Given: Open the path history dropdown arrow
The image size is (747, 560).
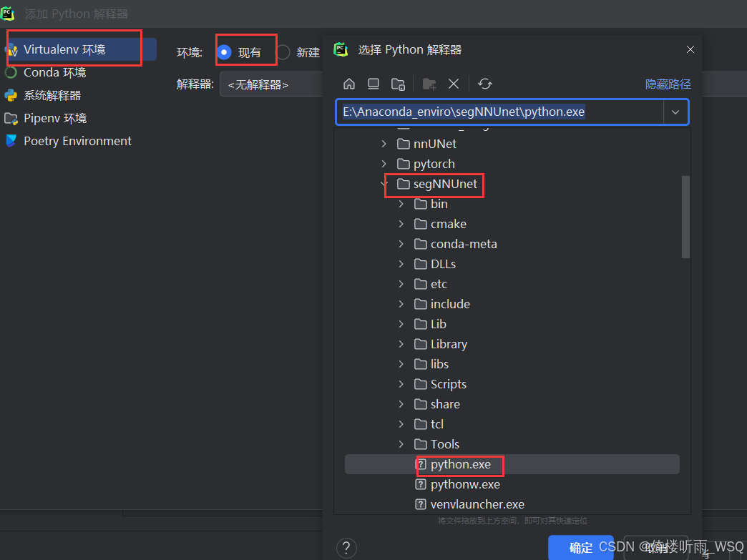Looking at the screenshot, I should (x=675, y=112).
